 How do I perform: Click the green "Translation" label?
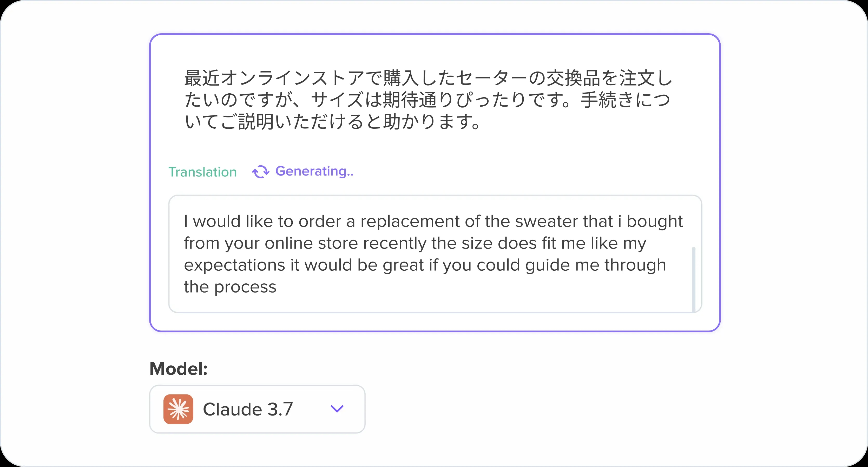pos(202,172)
